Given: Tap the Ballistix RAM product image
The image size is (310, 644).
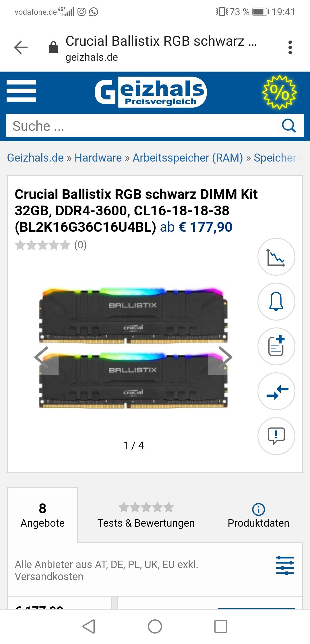Looking at the screenshot, I should [x=133, y=348].
